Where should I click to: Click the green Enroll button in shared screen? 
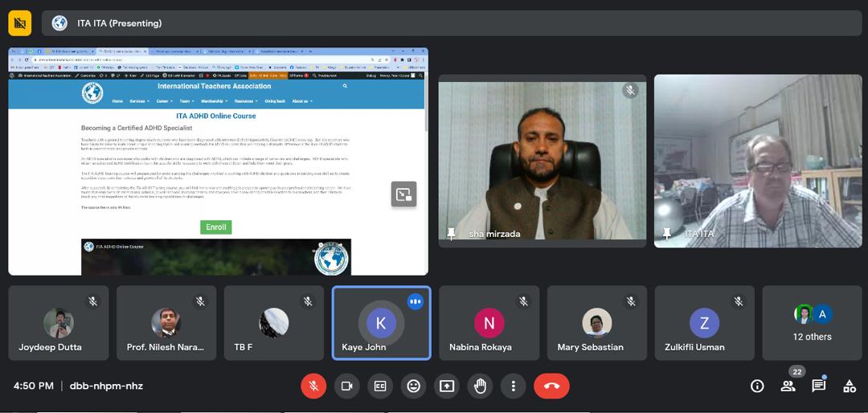pos(216,227)
